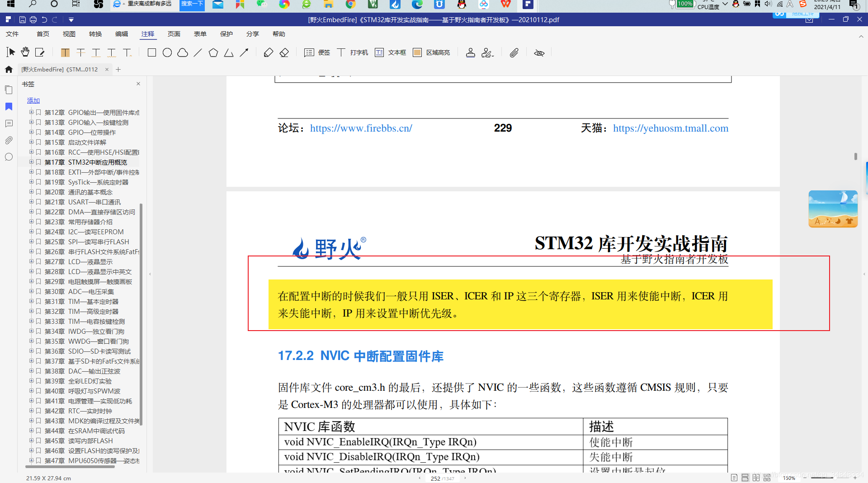
Task: Select the strikethrough text tool
Action: point(80,52)
